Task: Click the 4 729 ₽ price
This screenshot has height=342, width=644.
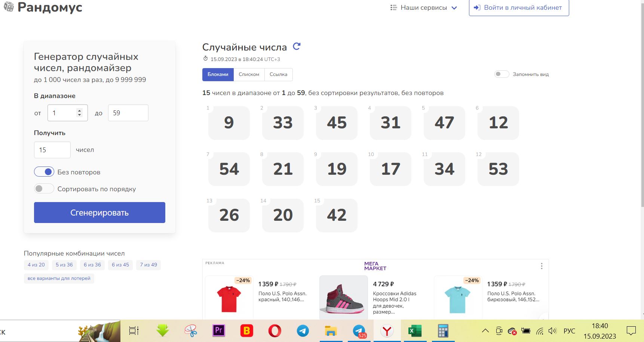Action: pos(383,284)
